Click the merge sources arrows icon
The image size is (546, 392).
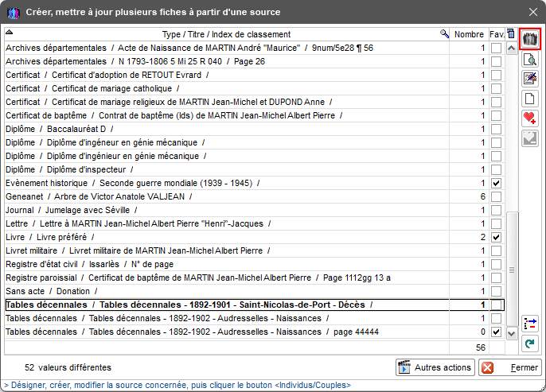(x=529, y=324)
